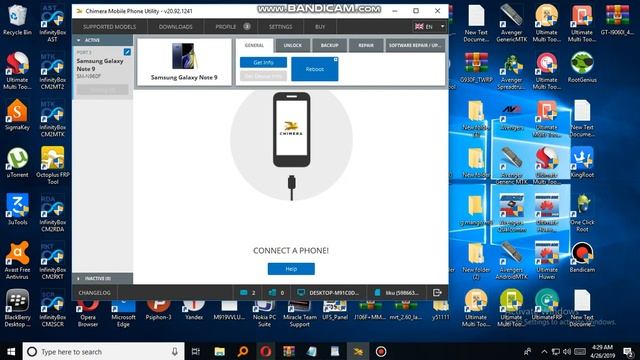
Task: Switch to the Unlock tab
Action: [293, 45]
